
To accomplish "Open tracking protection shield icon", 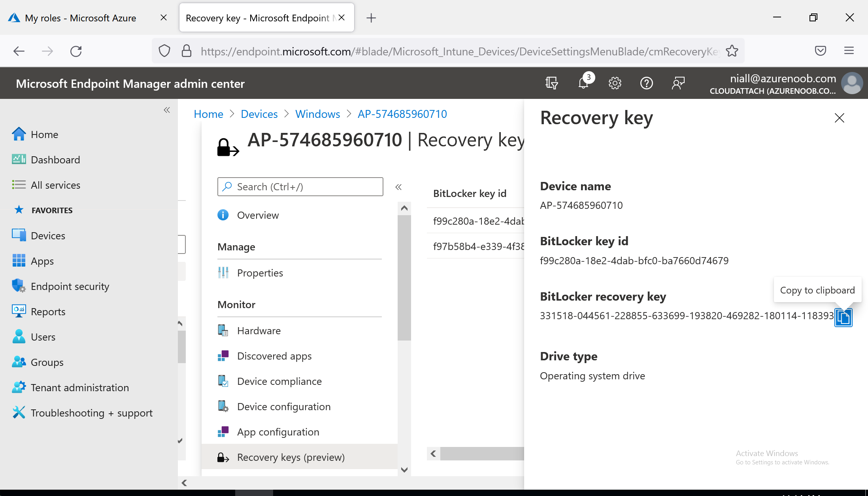I will [164, 51].
